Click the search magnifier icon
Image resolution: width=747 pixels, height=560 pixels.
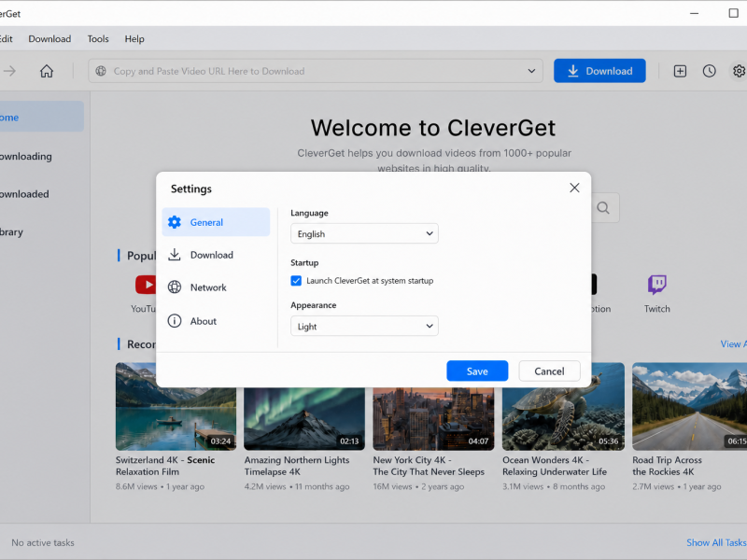603,208
